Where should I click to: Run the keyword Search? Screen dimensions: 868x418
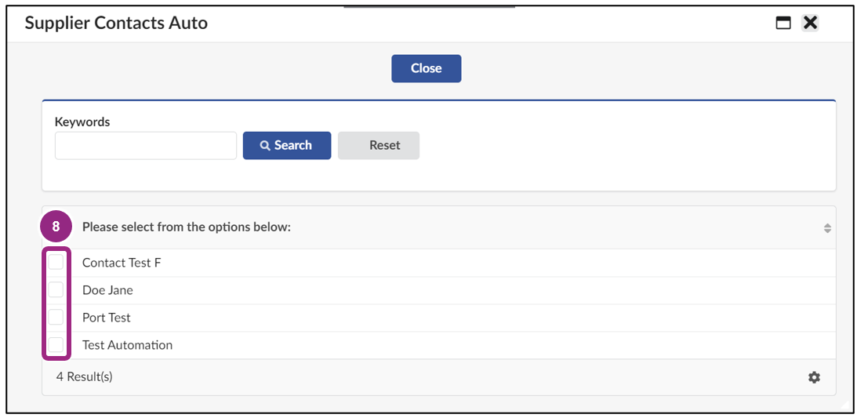point(287,146)
